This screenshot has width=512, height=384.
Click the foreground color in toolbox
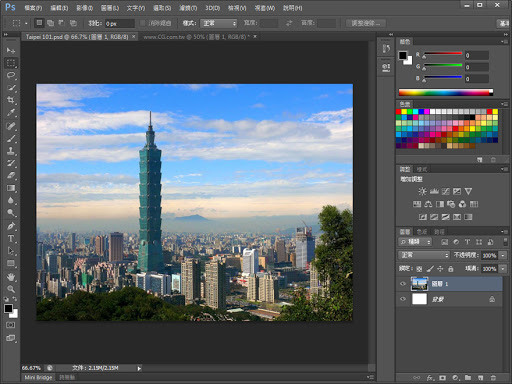pyautogui.click(x=8, y=308)
